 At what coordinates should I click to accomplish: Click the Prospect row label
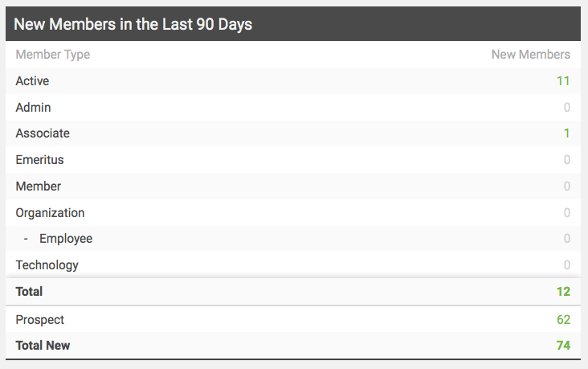point(39,320)
